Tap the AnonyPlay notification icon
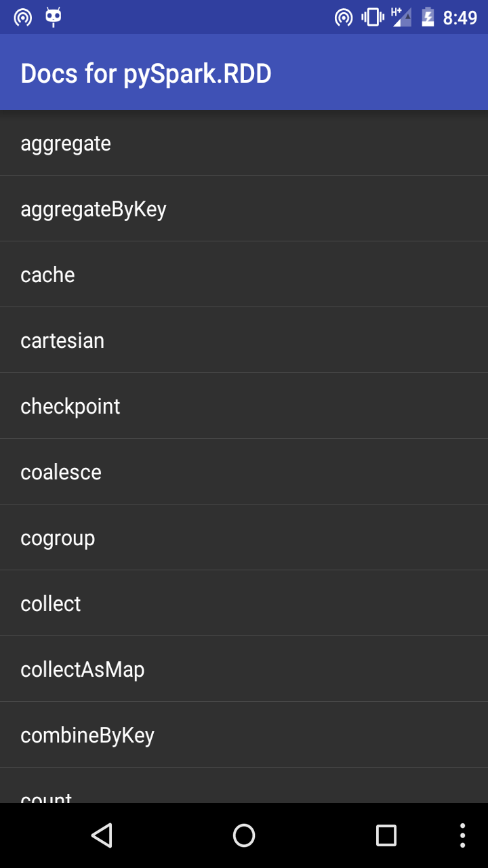The height and width of the screenshot is (868, 488). [24, 18]
